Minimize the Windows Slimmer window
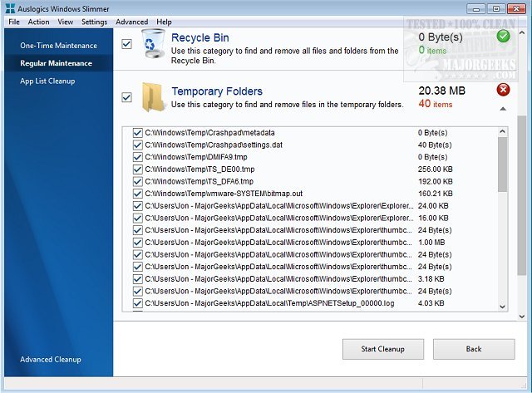This screenshot has width=532, height=393. (475, 9)
